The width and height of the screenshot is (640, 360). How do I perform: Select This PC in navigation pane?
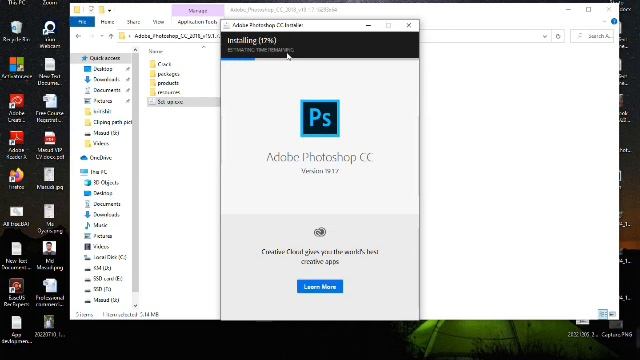click(x=93, y=172)
